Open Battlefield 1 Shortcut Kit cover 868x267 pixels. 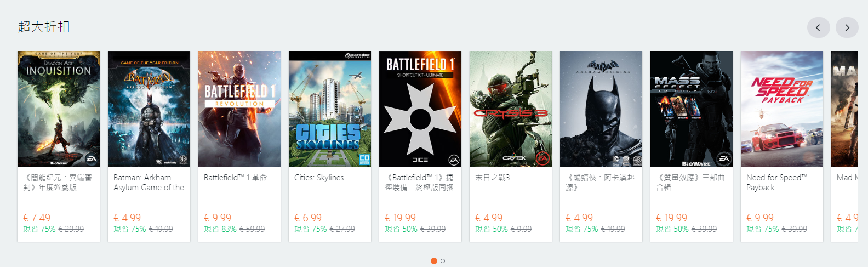tap(420, 109)
